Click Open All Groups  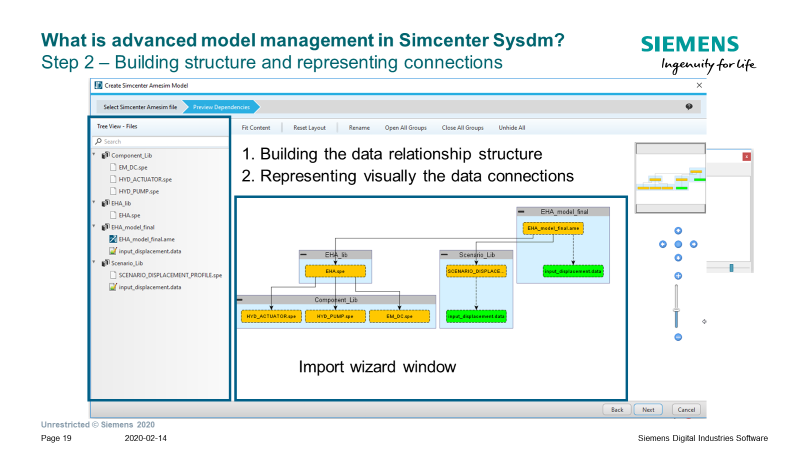click(406, 128)
